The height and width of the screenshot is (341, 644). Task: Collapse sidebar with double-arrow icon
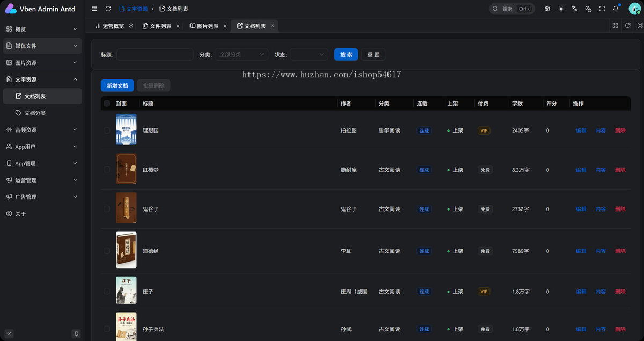pos(9,333)
